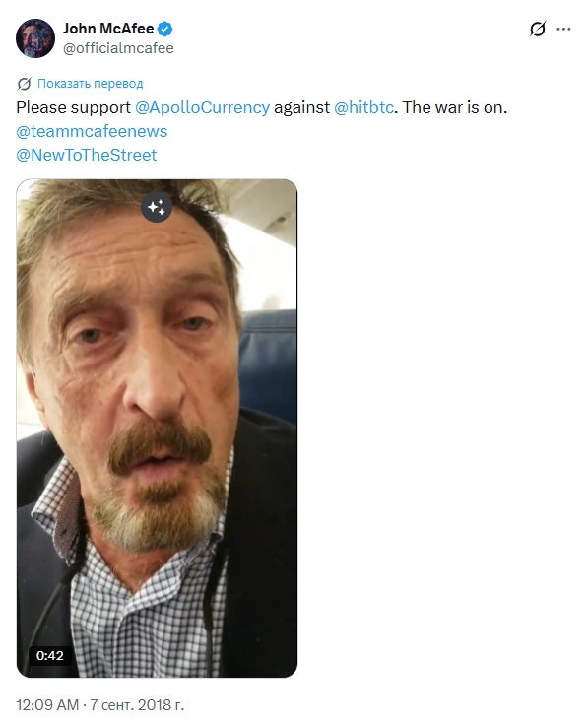Open the @officialmcafee handle
The width and height of the screenshot is (588, 728).
[118, 48]
